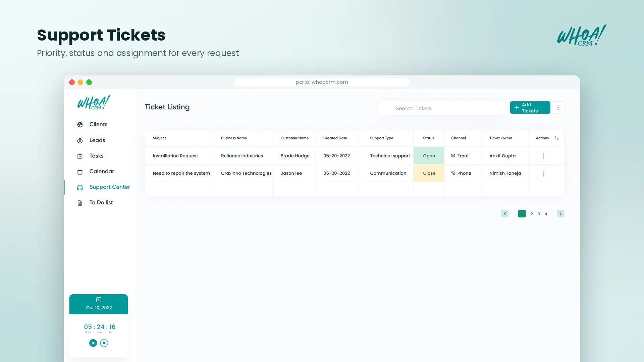The image size is (644, 362).
Task: Open the Calendar menu item
Action: click(102, 171)
